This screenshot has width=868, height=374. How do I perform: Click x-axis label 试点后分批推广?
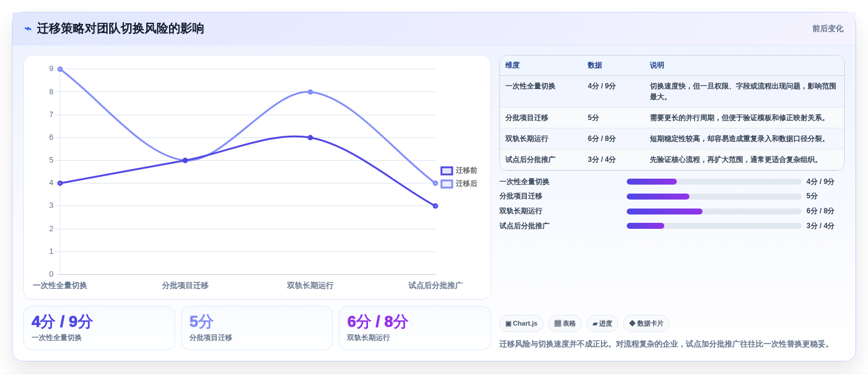click(x=435, y=286)
